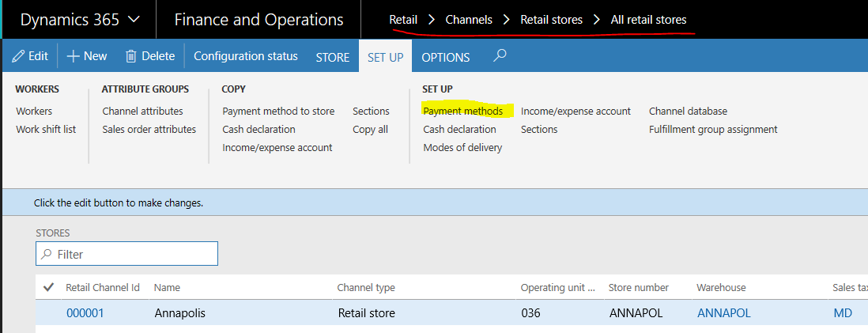The height and width of the screenshot is (333, 868).
Task: Click operating unit 036 cell
Action: [531, 313]
